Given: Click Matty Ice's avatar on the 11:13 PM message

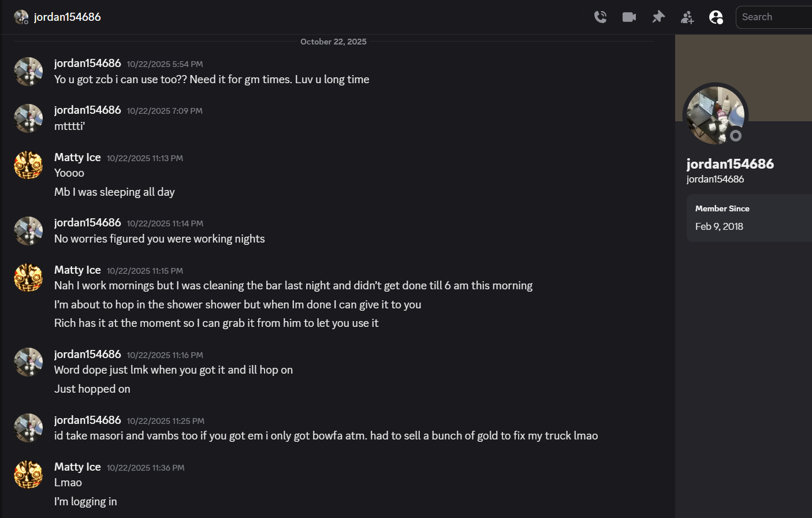Looking at the screenshot, I should tap(28, 165).
